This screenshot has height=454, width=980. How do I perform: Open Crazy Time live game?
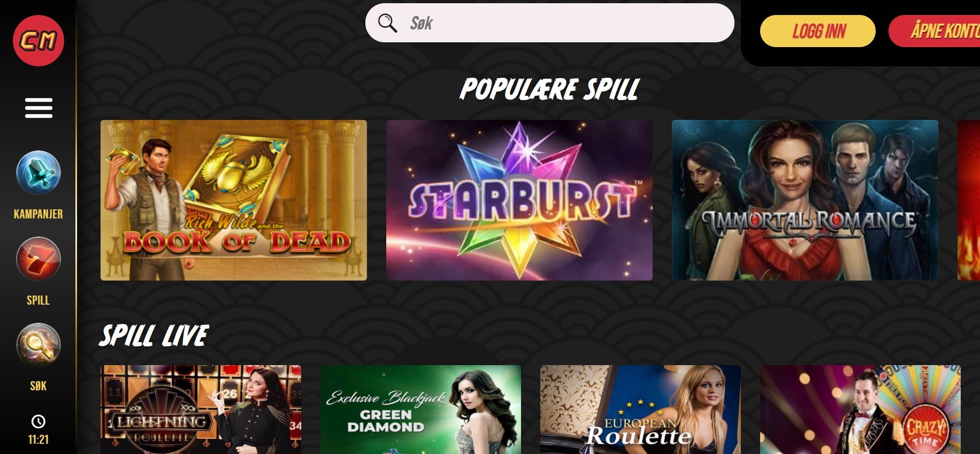coord(860,410)
